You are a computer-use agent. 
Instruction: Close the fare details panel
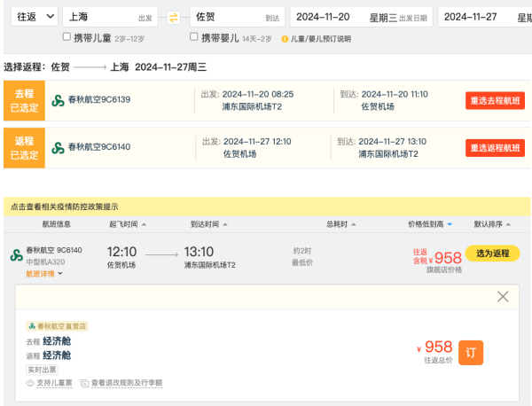(503, 296)
